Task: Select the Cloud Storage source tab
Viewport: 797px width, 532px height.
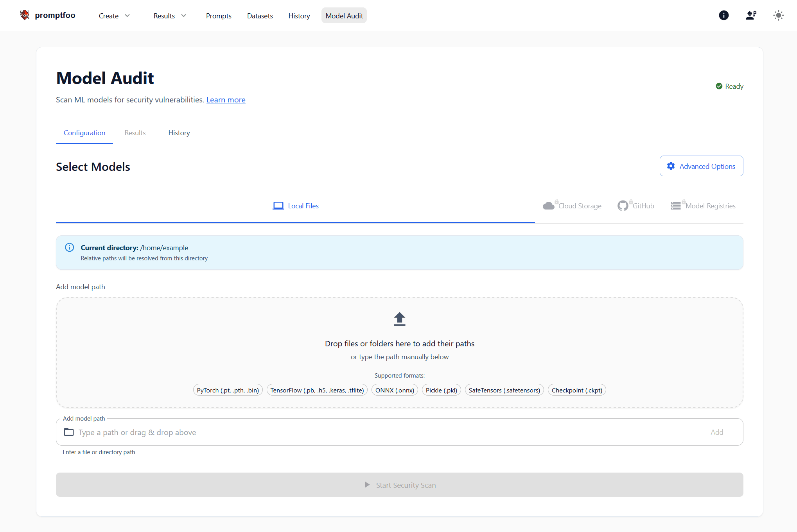Action: [572, 206]
